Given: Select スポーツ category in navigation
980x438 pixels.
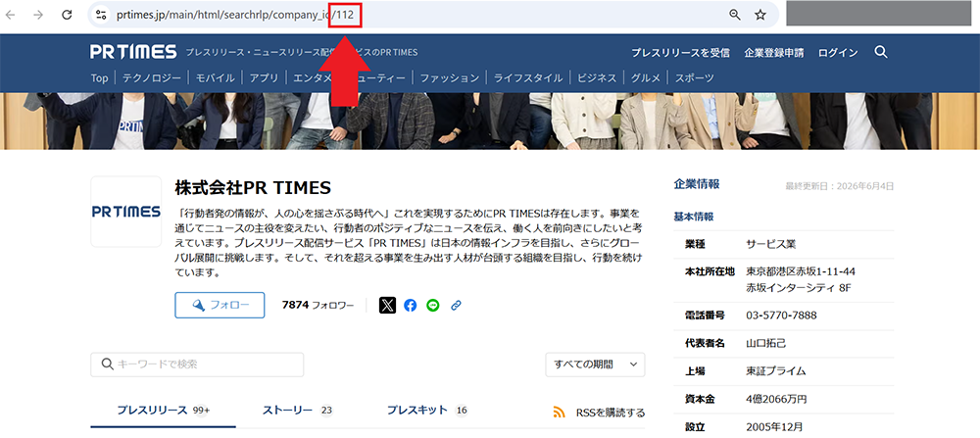Looking at the screenshot, I should (694, 78).
